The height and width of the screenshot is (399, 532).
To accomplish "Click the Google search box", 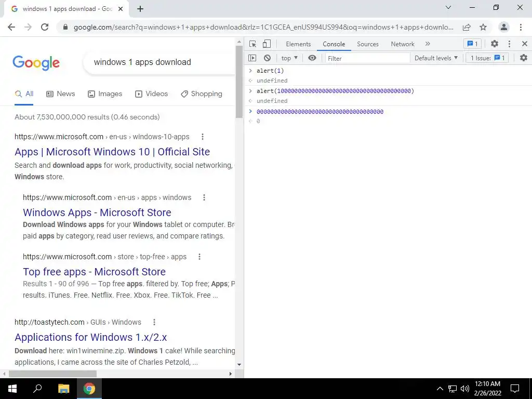I will 159,62.
